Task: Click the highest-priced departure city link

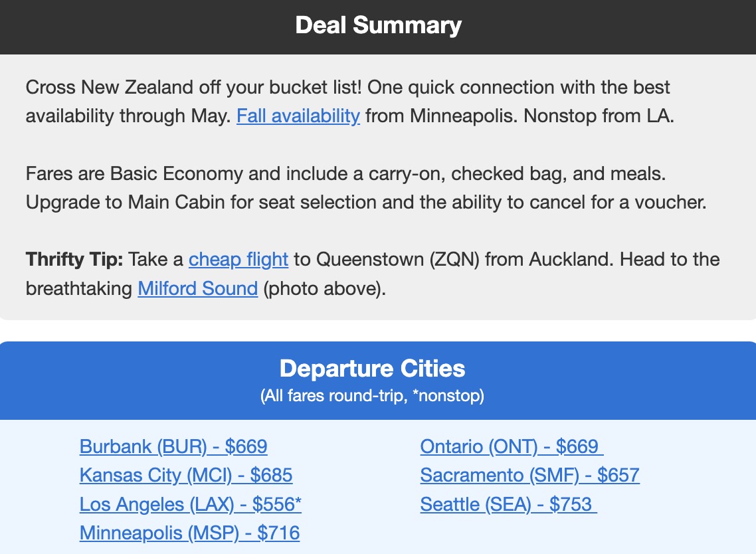Action: [x=508, y=504]
